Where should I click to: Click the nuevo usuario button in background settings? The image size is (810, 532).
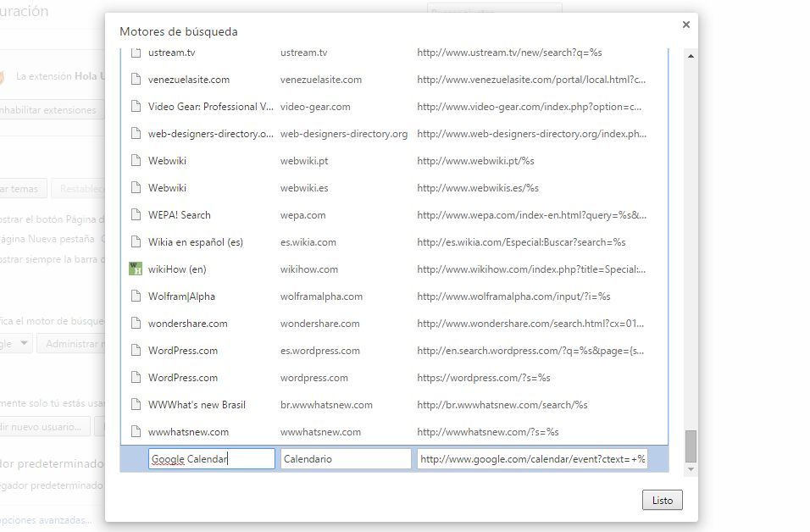click(x=44, y=427)
